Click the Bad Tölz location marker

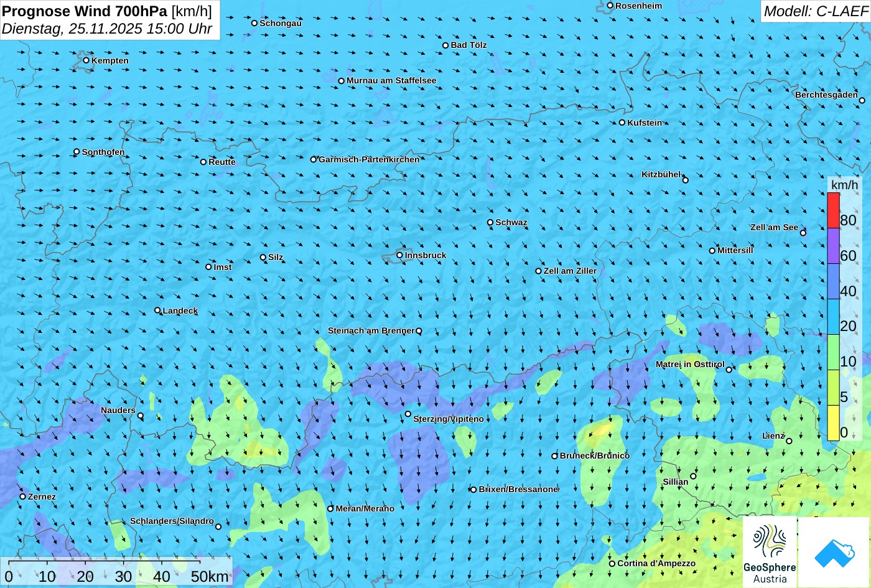point(445,45)
